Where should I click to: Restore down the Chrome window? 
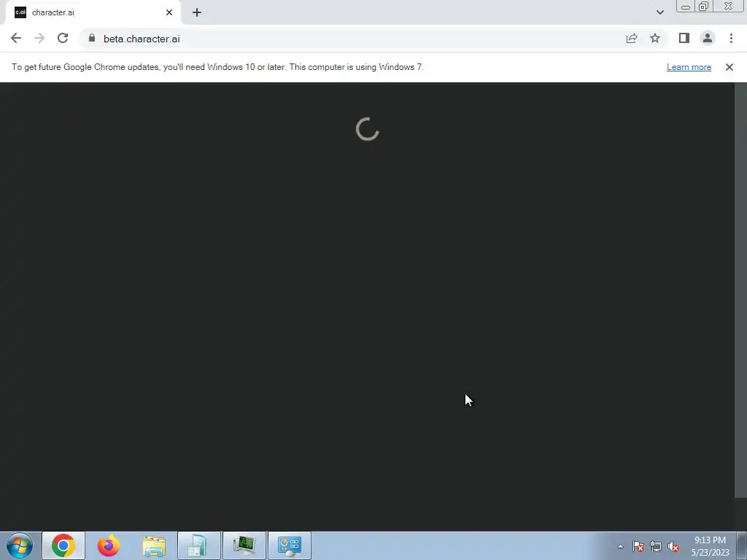point(703,6)
